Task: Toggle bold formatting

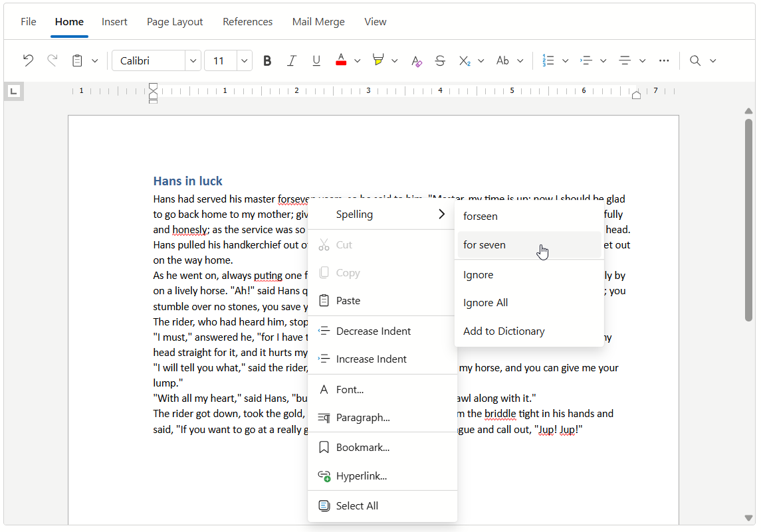Action: click(267, 60)
